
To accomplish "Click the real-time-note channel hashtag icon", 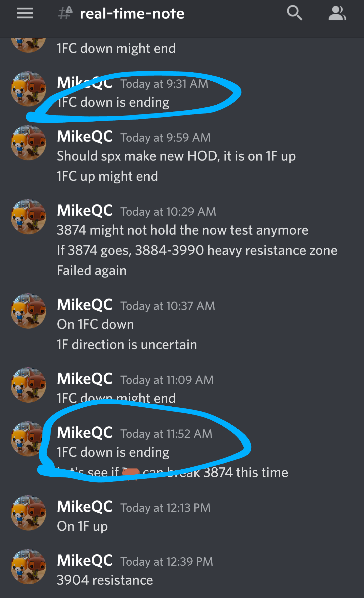I will click(x=65, y=13).
